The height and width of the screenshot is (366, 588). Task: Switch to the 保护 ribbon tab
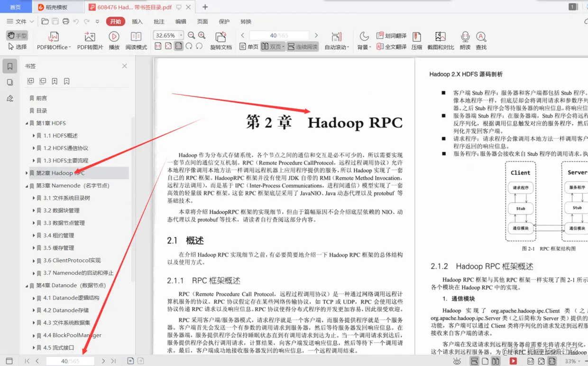pos(224,21)
